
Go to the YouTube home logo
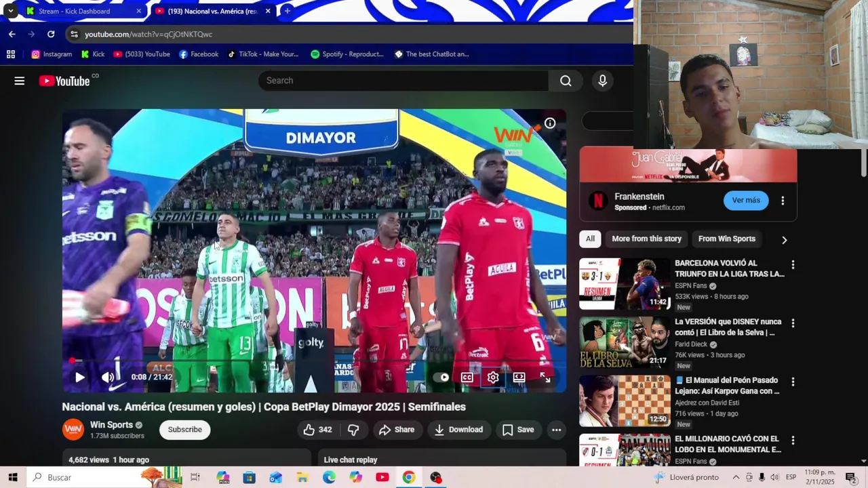tap(64, 81)
